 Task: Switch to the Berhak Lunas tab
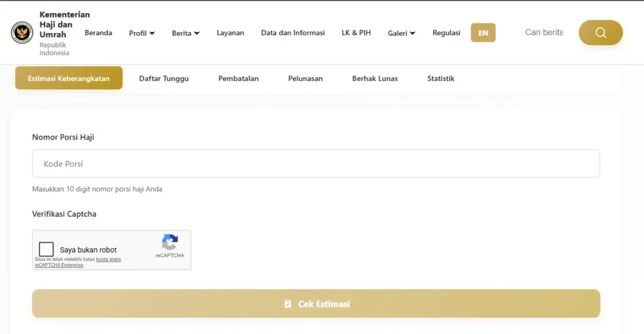pyautogui.click(x=375, y=78)
